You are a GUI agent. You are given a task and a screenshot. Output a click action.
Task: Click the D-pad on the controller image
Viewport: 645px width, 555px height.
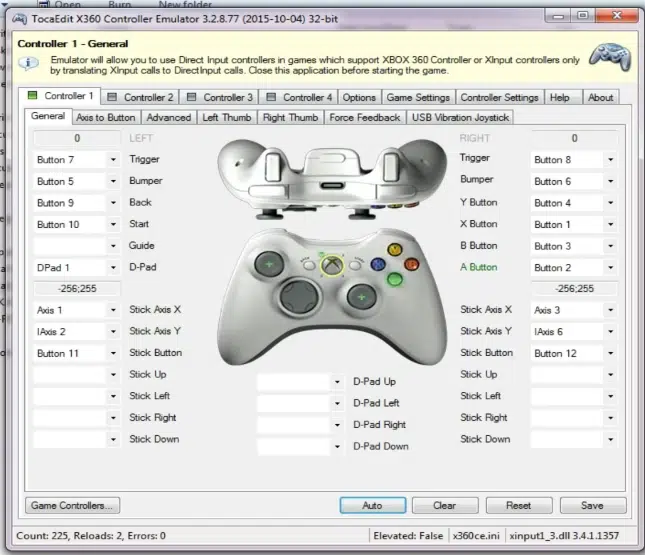299,296
